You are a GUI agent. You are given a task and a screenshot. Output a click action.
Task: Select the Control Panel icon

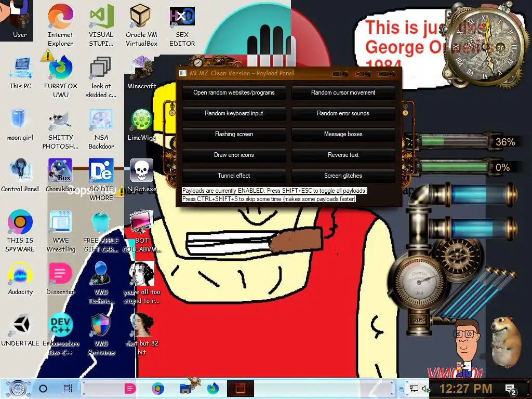click(20, 175)
